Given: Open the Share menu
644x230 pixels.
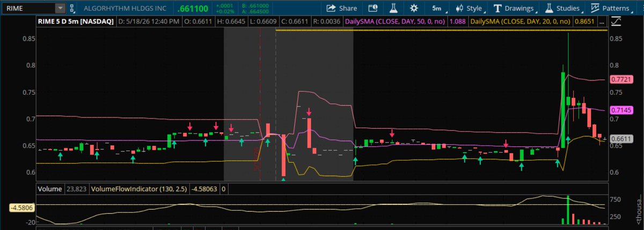Looking at the screenshot, I should coord(341,9).
